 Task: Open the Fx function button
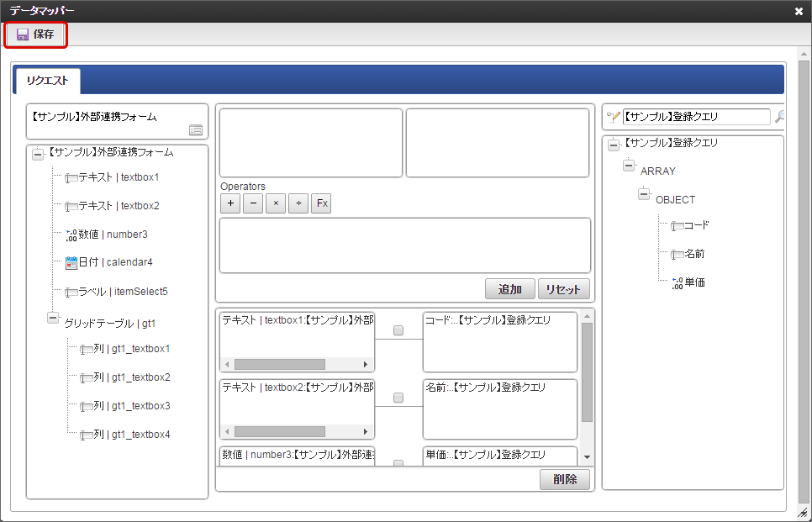click(x=321, y=203)
